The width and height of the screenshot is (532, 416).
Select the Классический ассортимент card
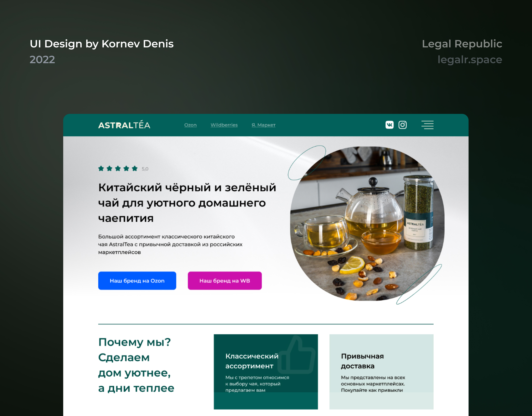[x=266, y=372]
